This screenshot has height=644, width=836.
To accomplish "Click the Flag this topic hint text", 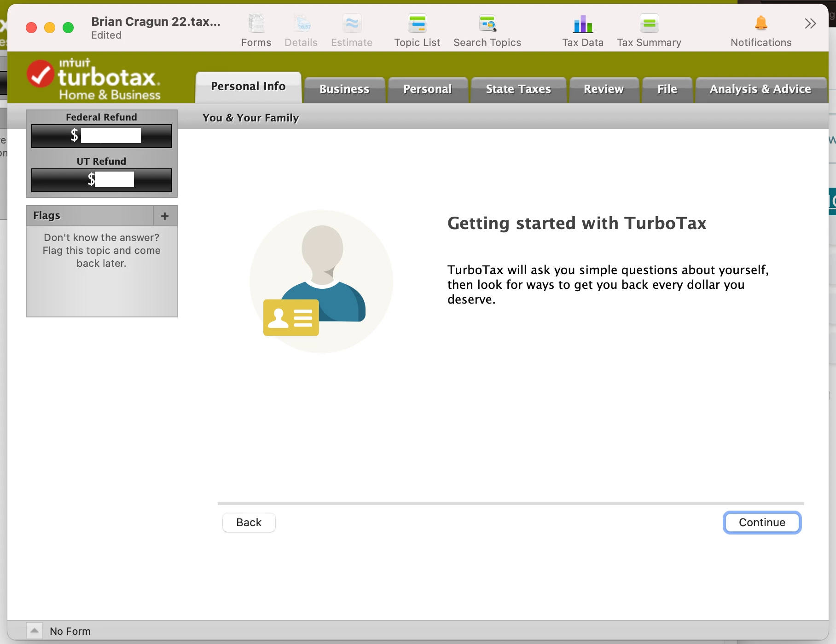I will 102,251.
